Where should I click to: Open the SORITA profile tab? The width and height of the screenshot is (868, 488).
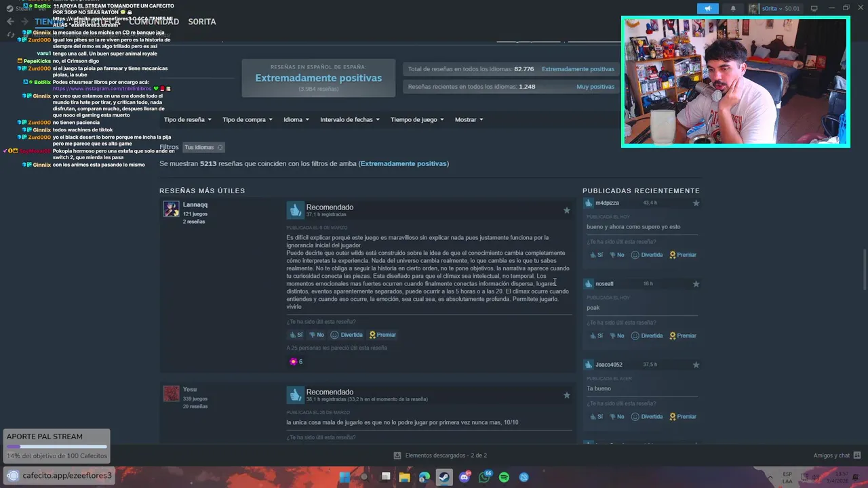[202, 22]
